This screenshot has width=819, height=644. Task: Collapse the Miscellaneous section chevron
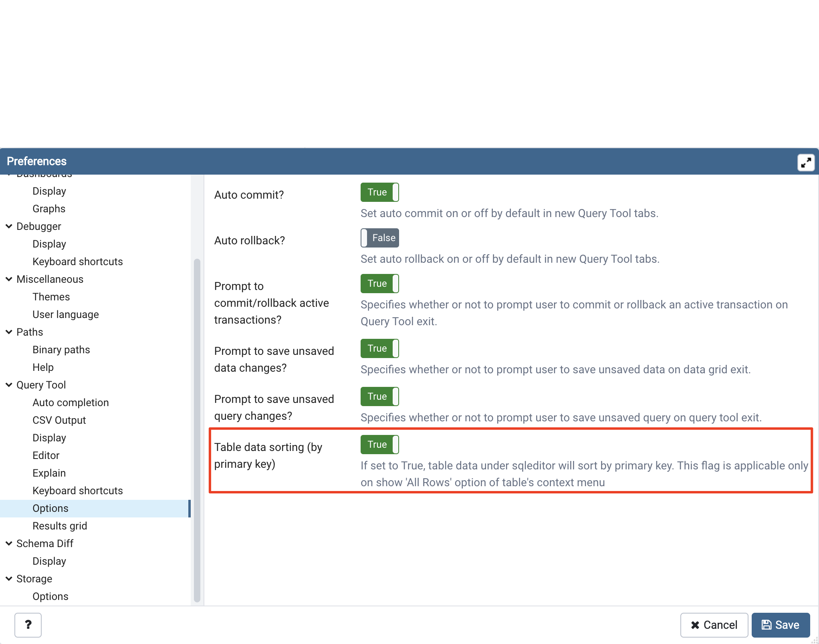click(x=9, y=279)
